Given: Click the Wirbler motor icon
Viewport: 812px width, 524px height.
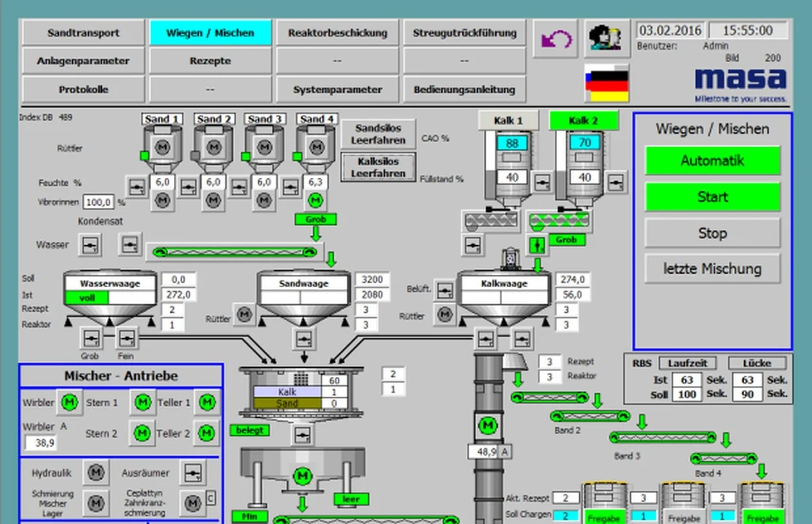Looking at the screenshot, I should tap(69, 402).
